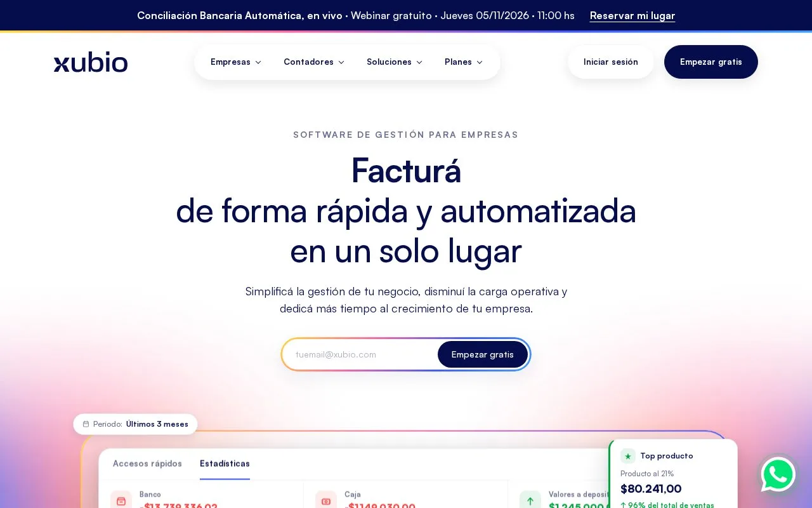Click Empezar gratis in the header
812x508 pixels.
tap(711, 62)
